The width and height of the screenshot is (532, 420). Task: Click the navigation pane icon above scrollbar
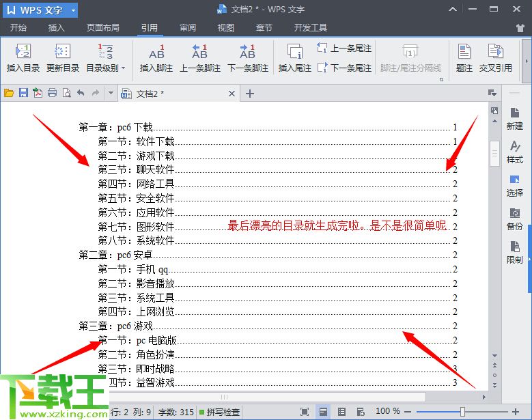click(x=494, y=110)
